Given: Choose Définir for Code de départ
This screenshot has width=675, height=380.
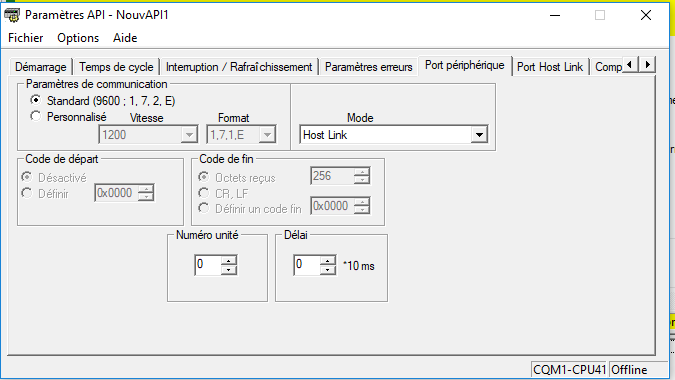Looking at the screenshot, I should coord(45,194).
